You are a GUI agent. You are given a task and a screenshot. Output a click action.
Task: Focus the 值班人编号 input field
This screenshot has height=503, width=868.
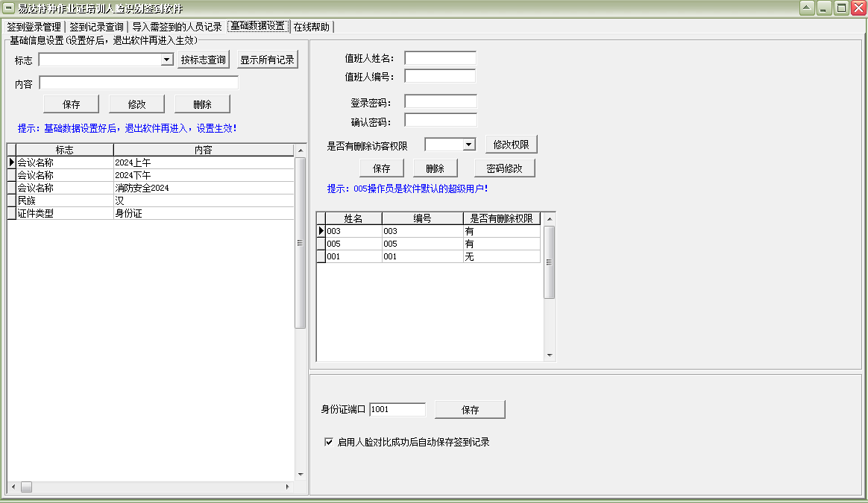(x=440, y=76)
